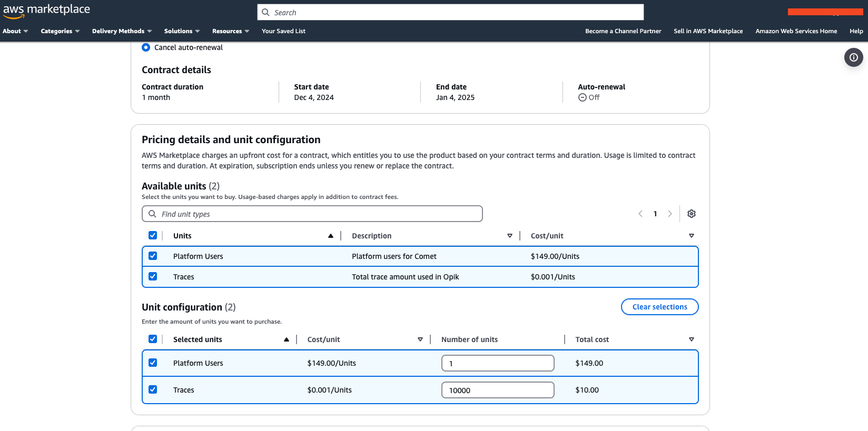The image size is (868, 431).
Task: Click the $149.00 total cost value
Action: coord(589,363)
